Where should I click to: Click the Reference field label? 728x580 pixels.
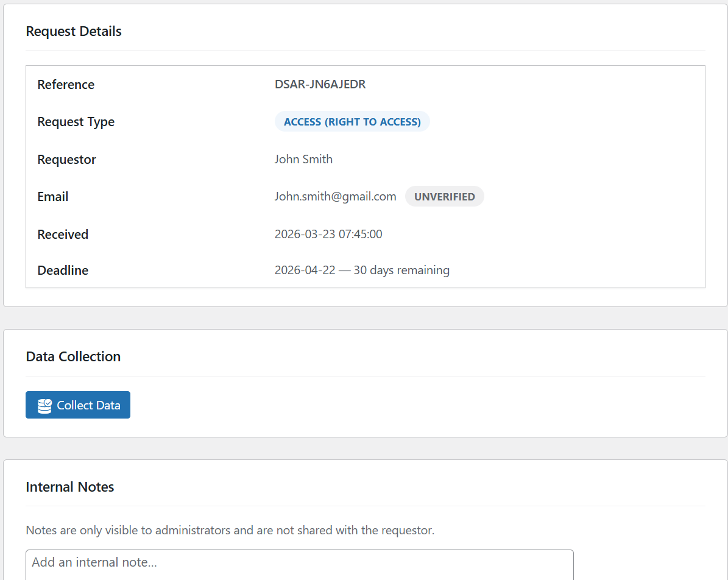click(x=66, y=85)
